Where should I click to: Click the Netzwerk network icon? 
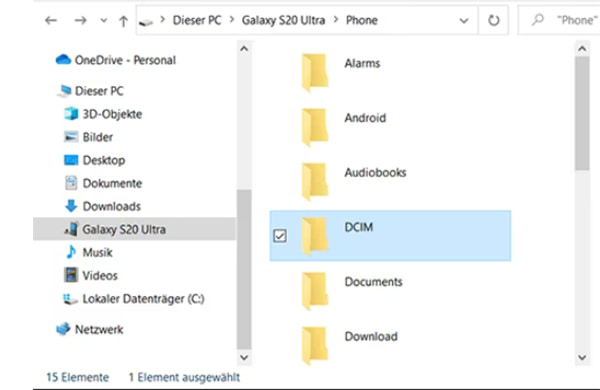63,329
